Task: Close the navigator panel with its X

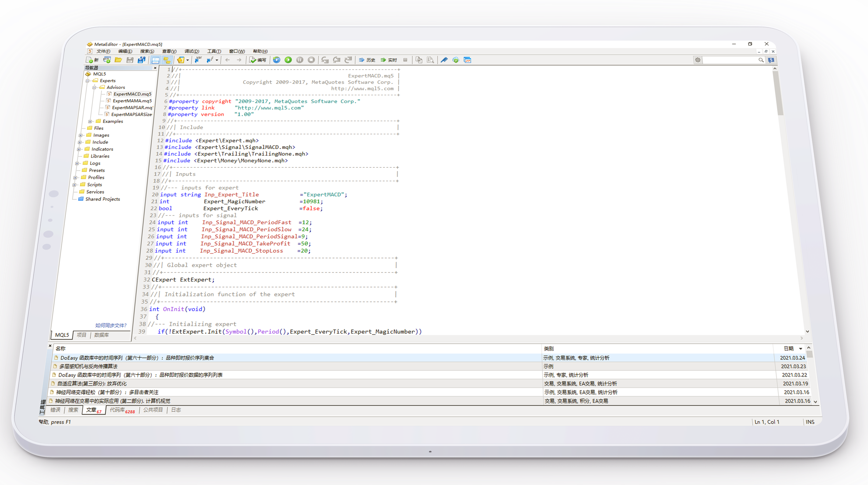Action: pos(155,68)
